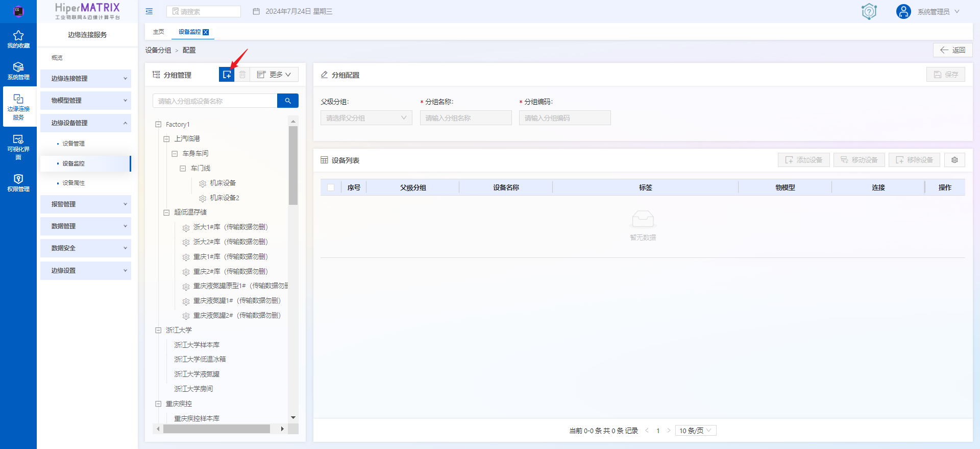The width and height of the screenshot is (980, 449).
Task: Open the 父级分组 dropdown
Action: click(366, 118)
